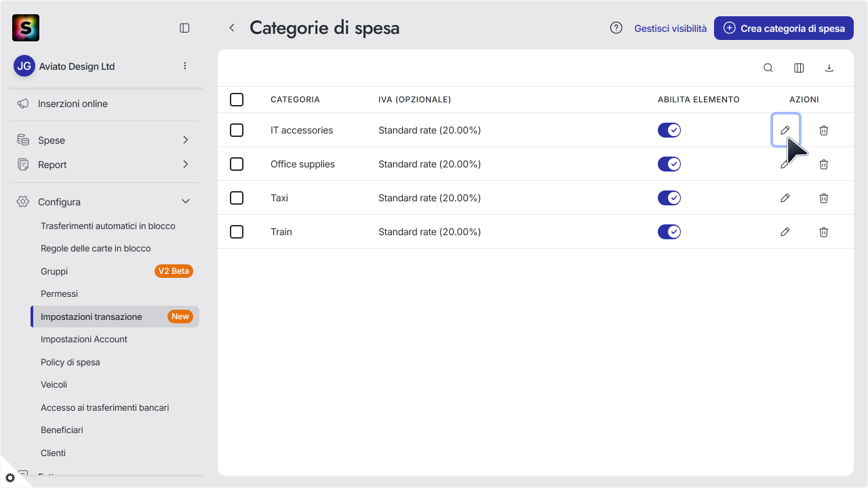Open Policy di spesa

click(x=71, y=362)
